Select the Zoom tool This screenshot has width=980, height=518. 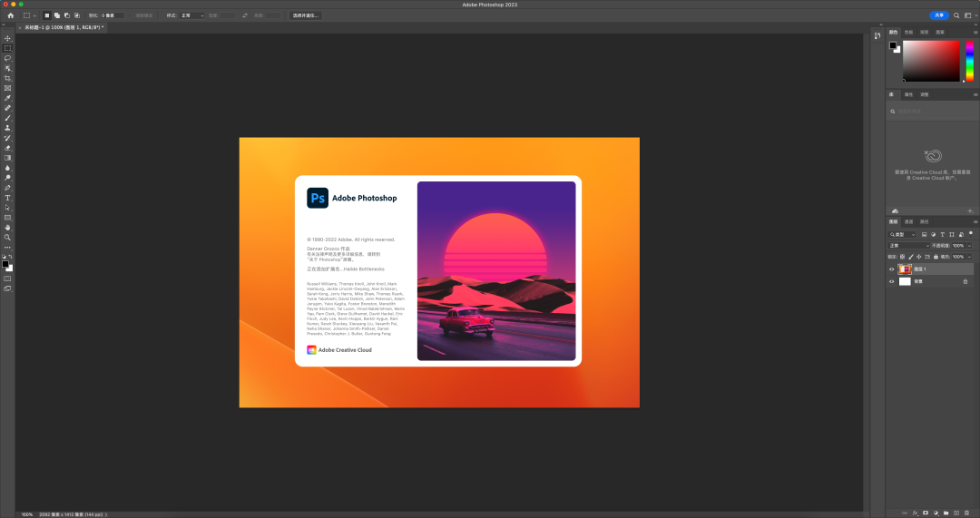tap(7, 238)
